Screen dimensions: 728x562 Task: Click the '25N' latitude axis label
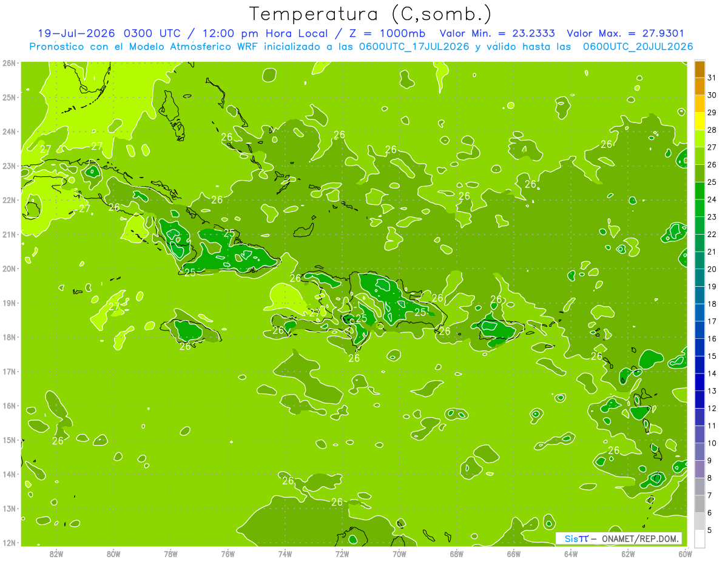[9, 97]
